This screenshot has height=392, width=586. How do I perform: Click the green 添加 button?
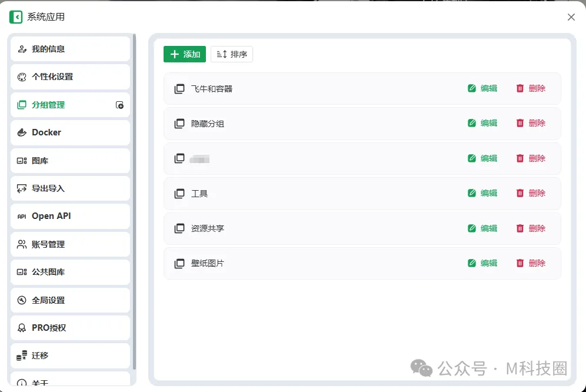[185, 54]
